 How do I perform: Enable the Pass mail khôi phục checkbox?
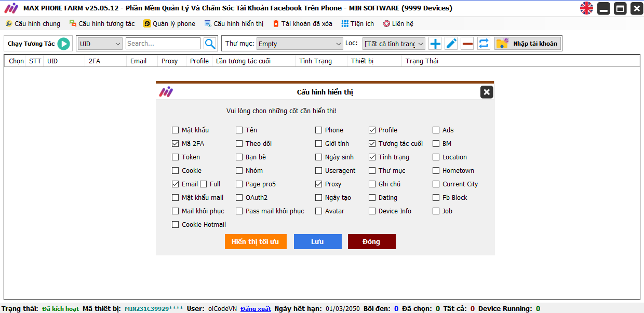[x=239, y=211]
